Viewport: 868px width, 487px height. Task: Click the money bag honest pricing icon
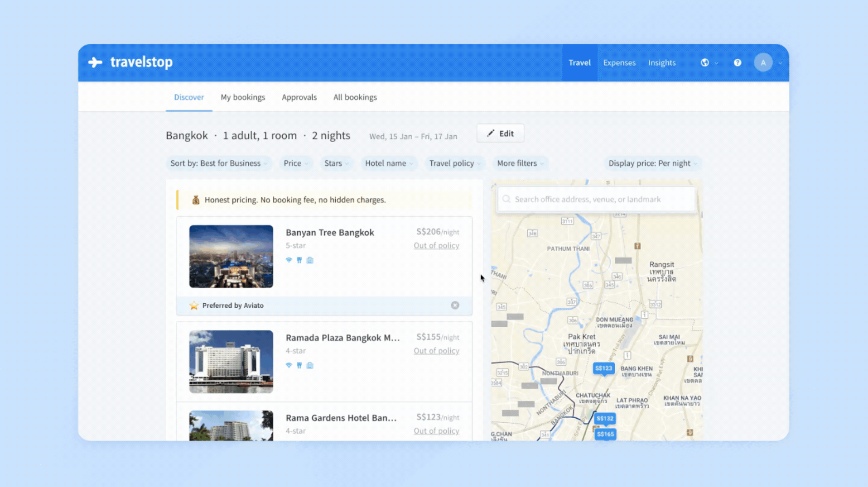coord(196,200)
